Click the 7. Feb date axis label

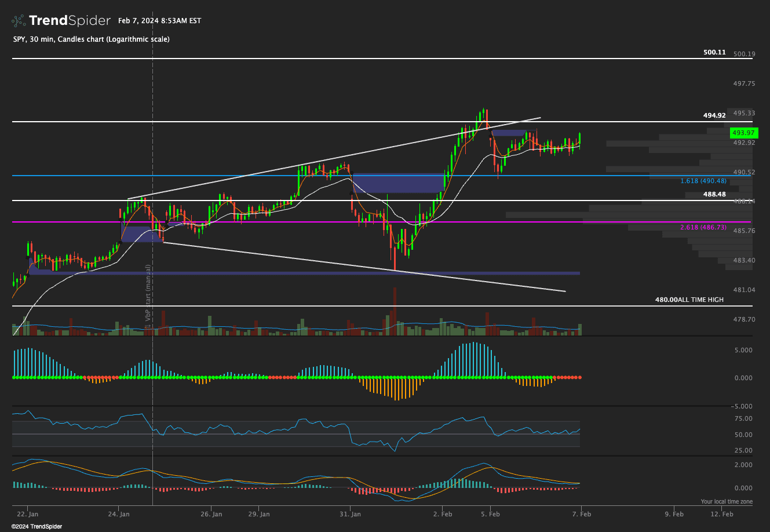coord(583,513)
